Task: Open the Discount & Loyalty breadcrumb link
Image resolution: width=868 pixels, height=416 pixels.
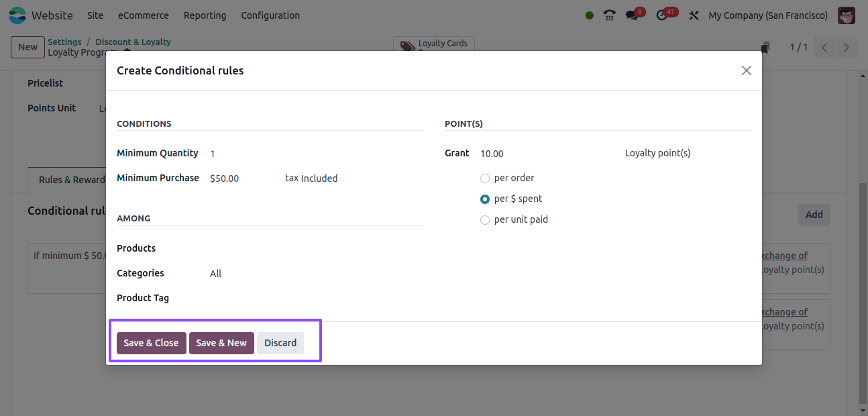Action: [133, 42]
